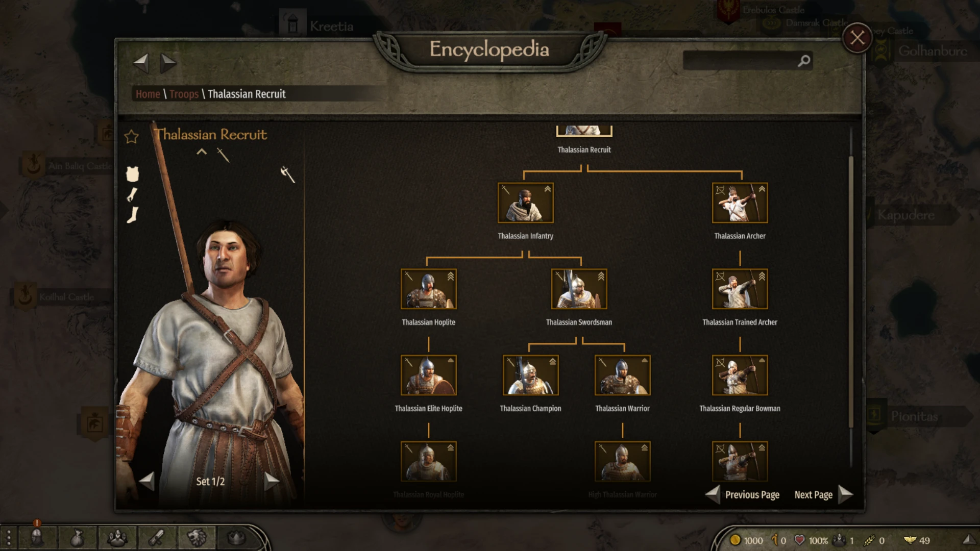The width and height of the screenshot is (980, 551).
Task: Open the Troops breadcrumb link
Action: (x=184, y=94)
